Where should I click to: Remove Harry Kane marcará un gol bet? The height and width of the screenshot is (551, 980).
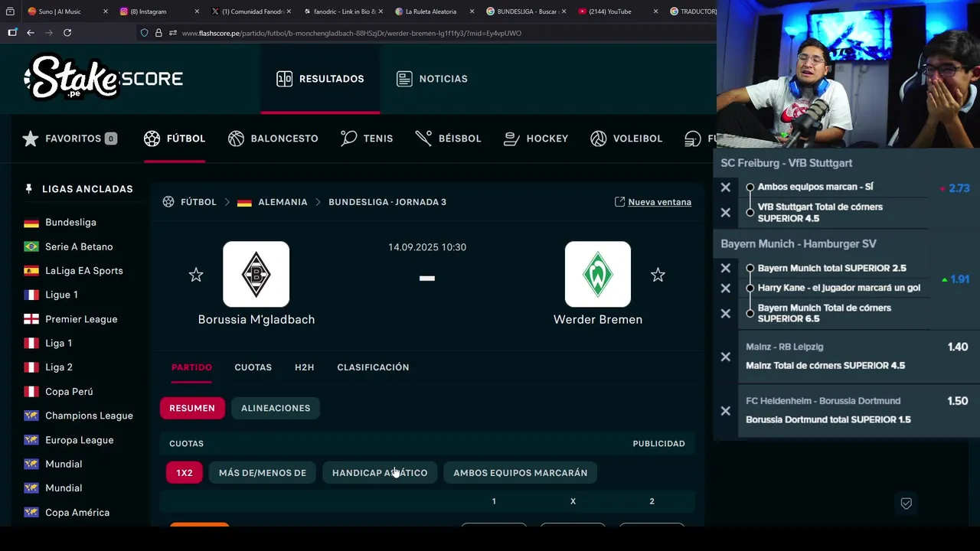726,289
